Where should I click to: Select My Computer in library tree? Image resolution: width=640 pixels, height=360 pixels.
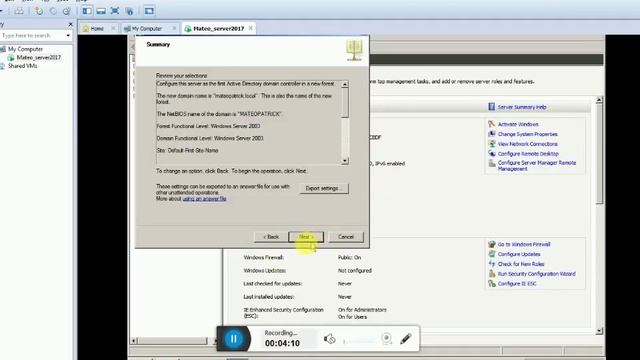[x=25, y=49]
